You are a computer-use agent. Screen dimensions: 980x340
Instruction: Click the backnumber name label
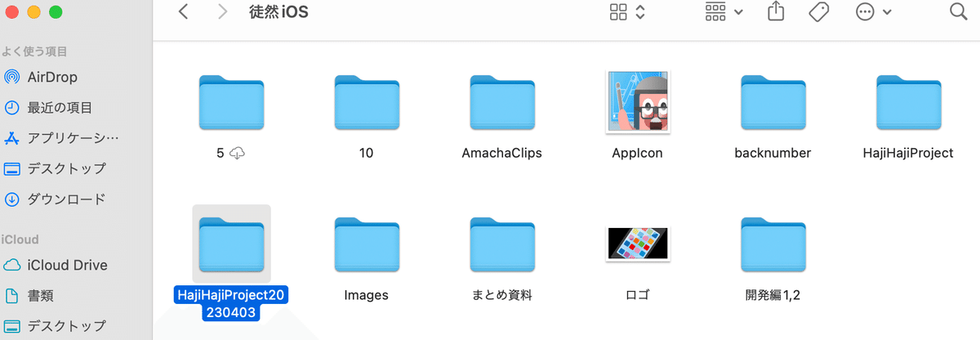pos(773,153)
